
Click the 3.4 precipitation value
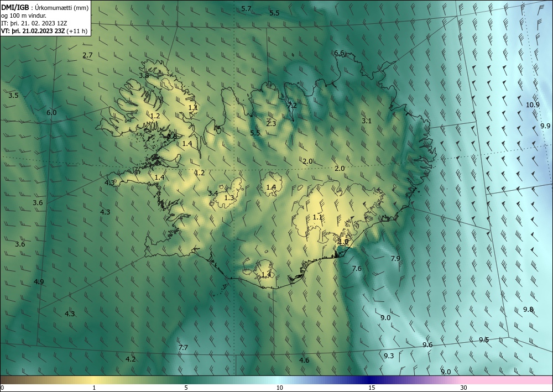(x=213, y=193)
